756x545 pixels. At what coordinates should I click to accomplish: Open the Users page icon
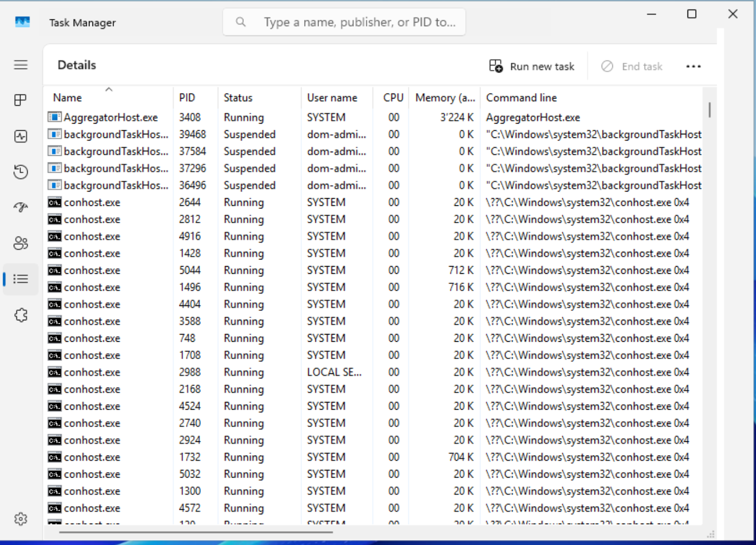(x=20, y=243)
